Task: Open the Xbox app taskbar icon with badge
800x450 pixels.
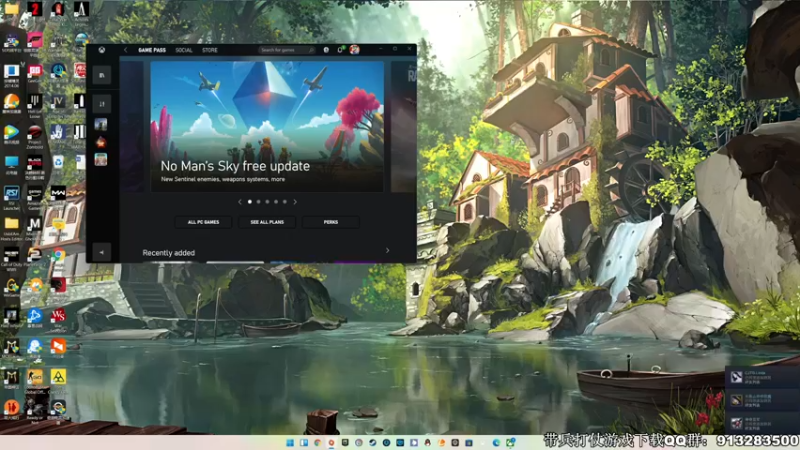Action: pyautogui.click(x=510, y=442)
